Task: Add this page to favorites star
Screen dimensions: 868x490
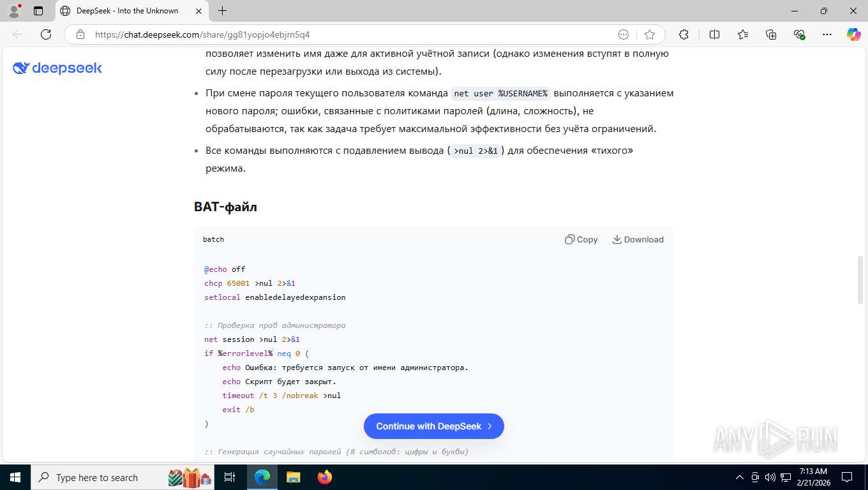Action: pos(650,34)
